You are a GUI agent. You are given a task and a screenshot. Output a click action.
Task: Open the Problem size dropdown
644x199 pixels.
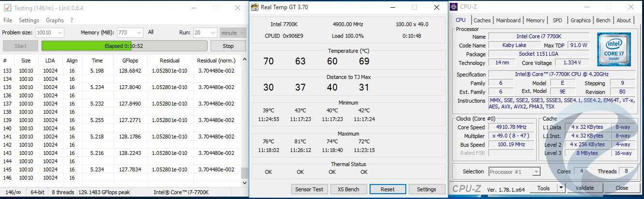(x=59, y=32)
